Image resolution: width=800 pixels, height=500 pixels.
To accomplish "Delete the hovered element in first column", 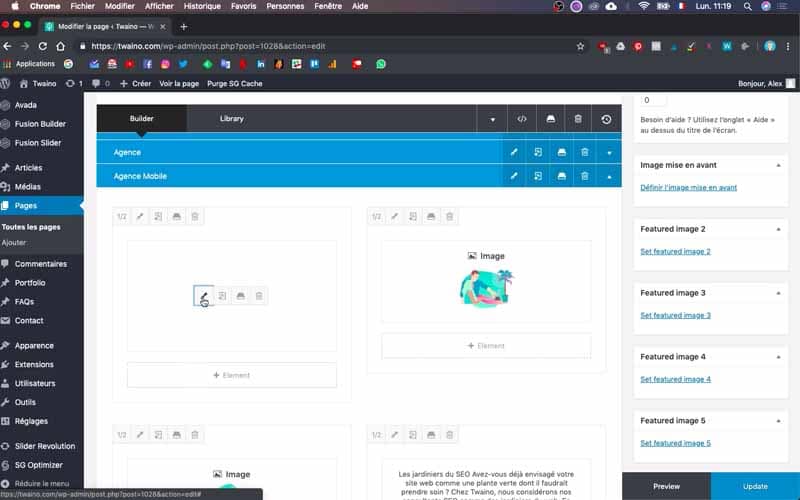I will [x=259, y=295].
